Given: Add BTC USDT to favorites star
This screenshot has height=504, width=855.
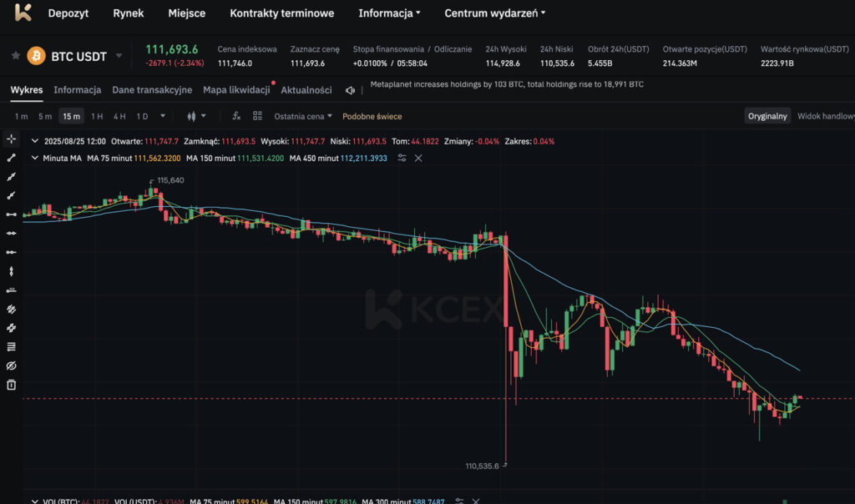Looking at the screenshot, I should [x=15, y=56].
